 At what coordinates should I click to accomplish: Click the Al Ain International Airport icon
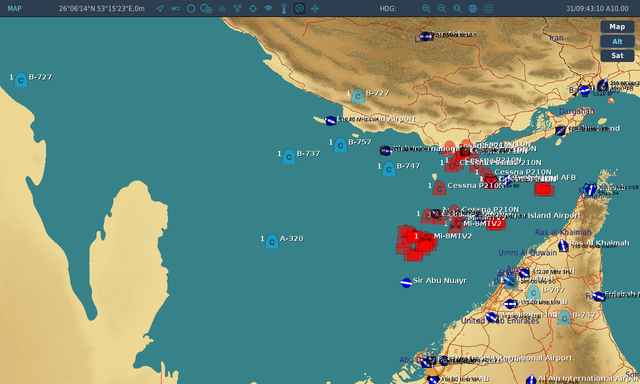[531, 380]
